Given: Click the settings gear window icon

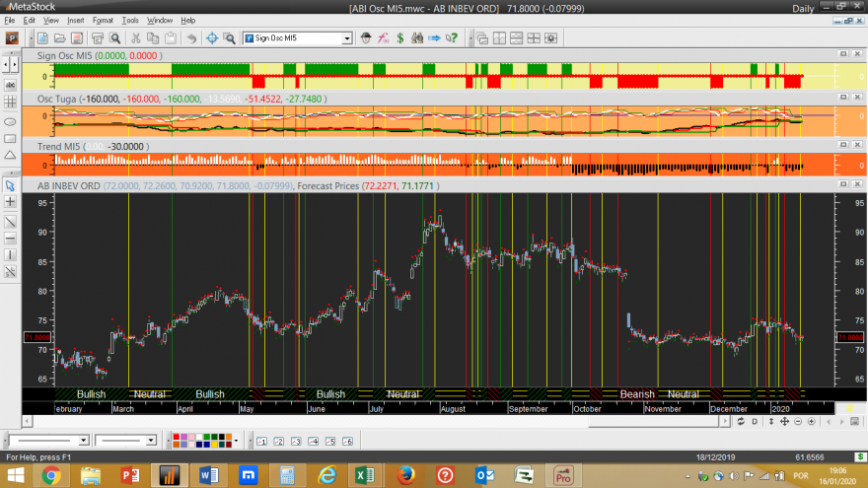Looking at the screenshot, I should 550,38.
